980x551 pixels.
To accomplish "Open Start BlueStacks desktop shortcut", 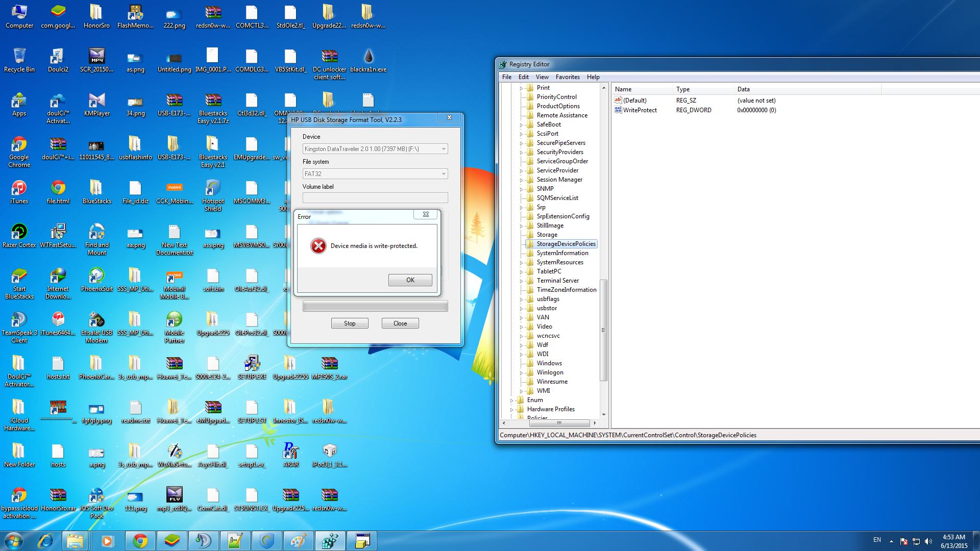I will pos(19,283).
